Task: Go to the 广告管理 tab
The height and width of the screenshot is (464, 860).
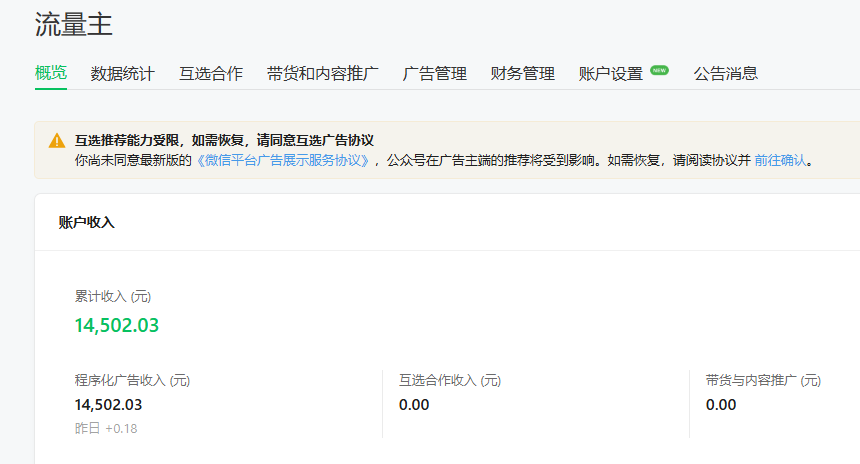Action: (434, 73)
